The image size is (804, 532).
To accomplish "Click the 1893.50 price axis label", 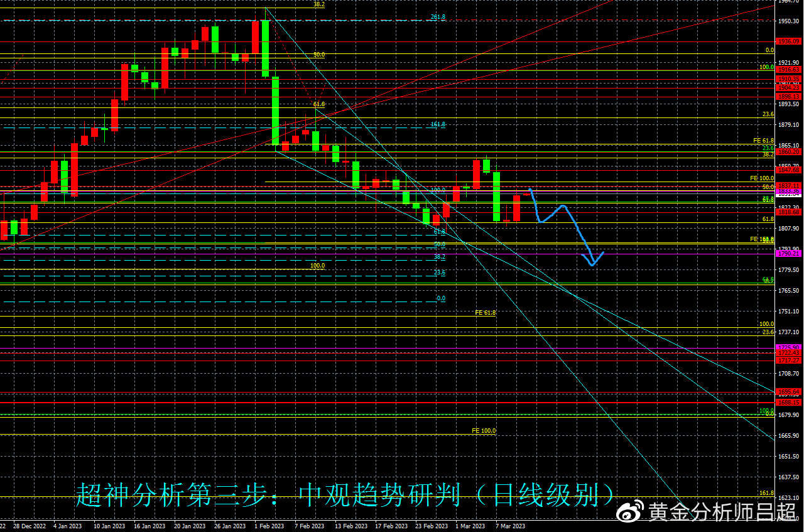I will click(789, 104).
